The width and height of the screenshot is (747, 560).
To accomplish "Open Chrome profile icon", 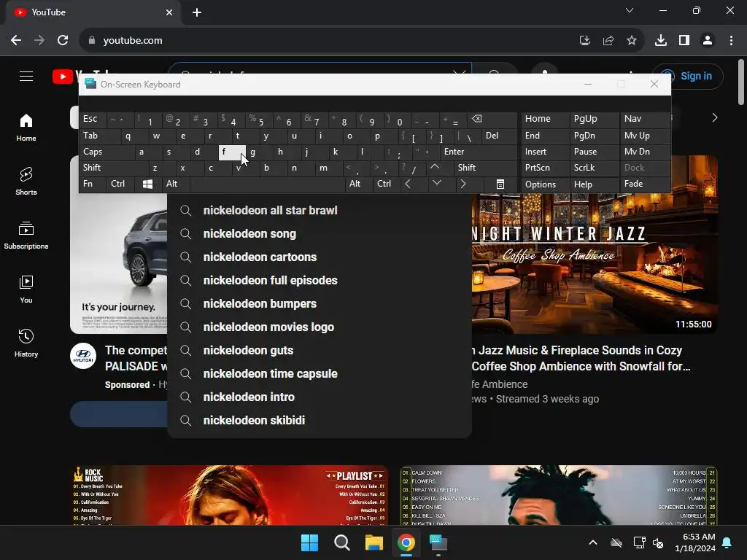I will (x=708, y=41).
